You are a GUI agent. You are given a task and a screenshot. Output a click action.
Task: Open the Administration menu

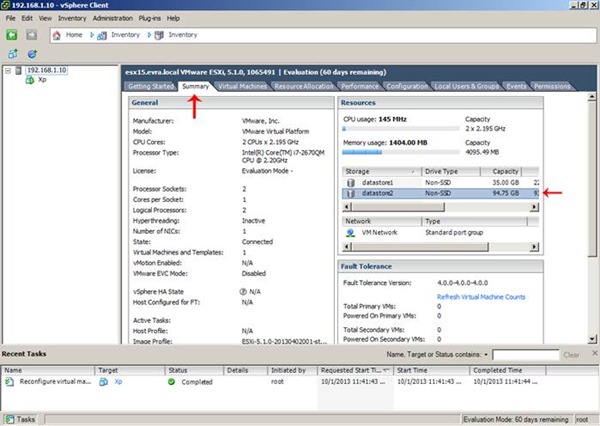(x=111, y=18)
